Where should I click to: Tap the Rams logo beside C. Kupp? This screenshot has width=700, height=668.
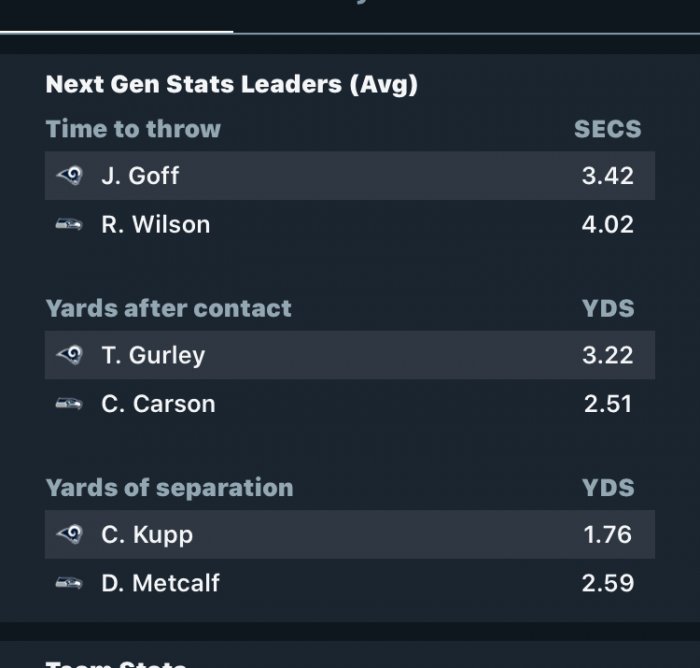[x=69, y=534]
